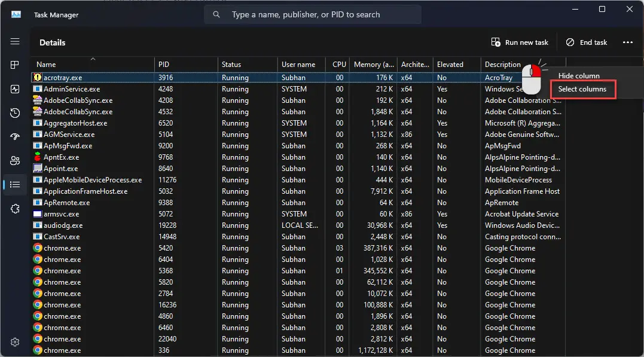The image size is (644, 357).
Task: Open the Users page icon
Action: 15,161
